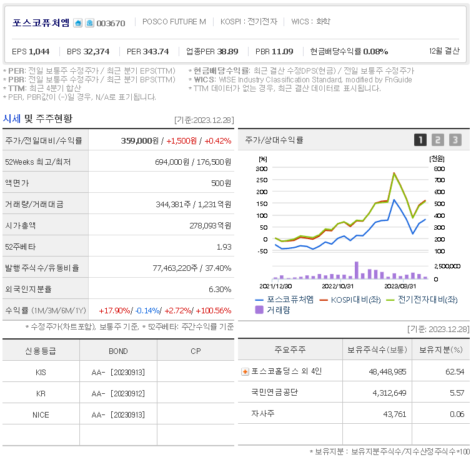
Task: Click the CP column header
Action: pos(196,351)
